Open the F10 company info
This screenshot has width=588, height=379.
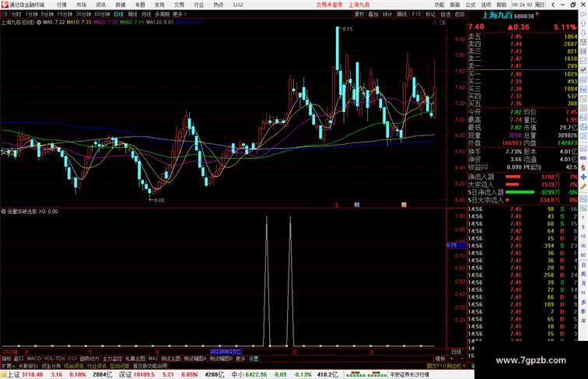(416, 14)
